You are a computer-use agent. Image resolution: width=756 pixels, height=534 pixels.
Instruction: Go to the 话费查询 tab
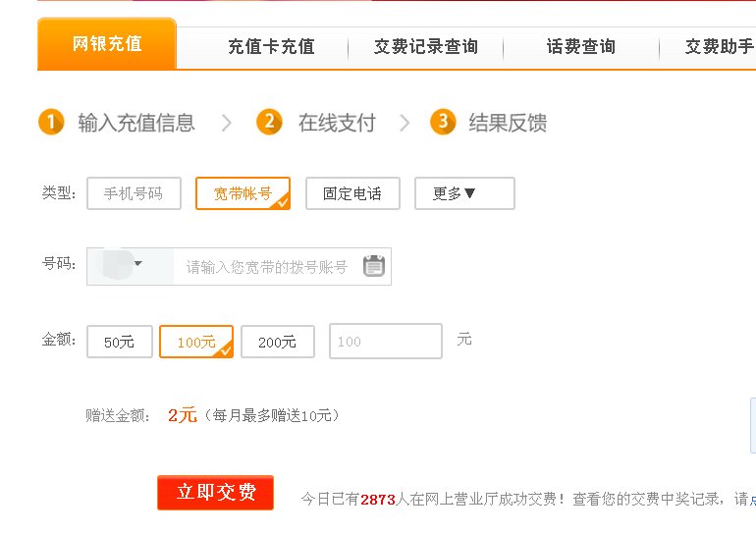point(581,47)
